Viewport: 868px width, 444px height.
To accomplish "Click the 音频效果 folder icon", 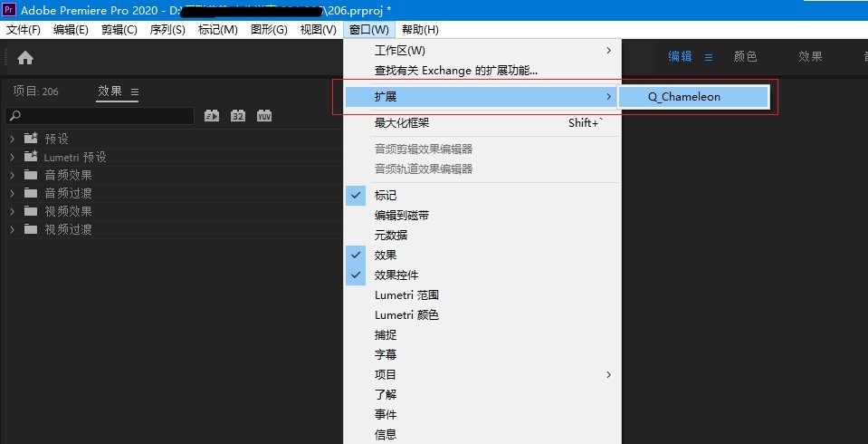I will click(31, 175).
